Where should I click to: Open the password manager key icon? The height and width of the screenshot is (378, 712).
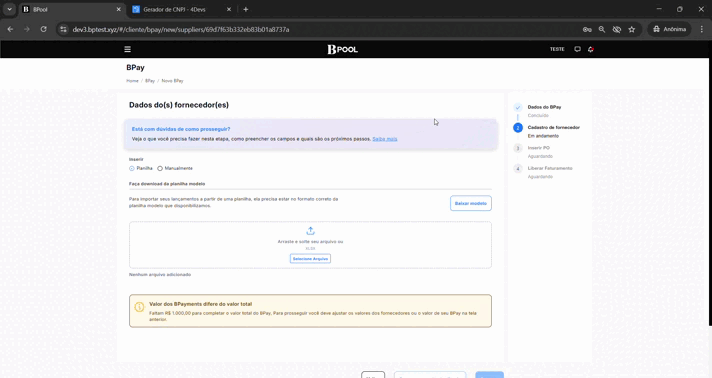coord(587,29)
